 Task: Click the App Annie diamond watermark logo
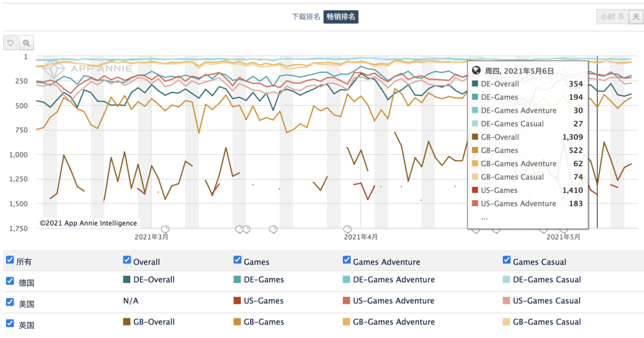click(x=55, y=69)
